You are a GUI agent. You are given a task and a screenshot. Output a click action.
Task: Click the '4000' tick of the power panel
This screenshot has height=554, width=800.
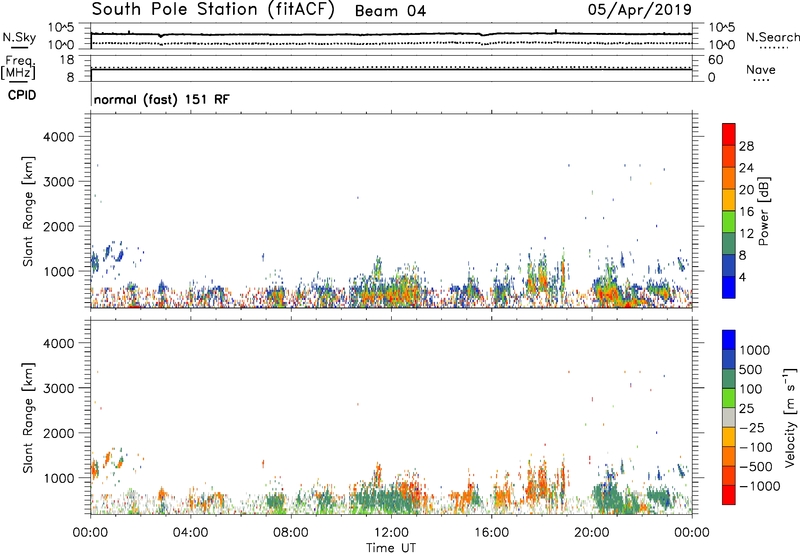pyautogui.click(x=59, y=137)
